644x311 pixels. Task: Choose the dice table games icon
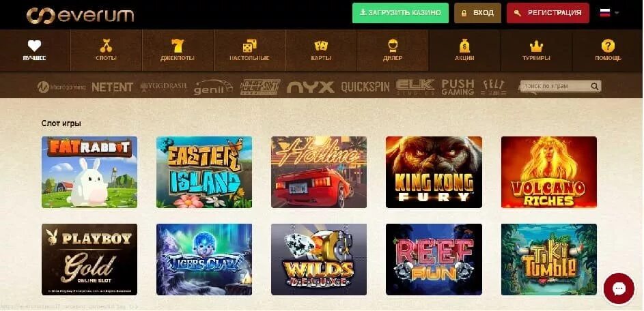click(x=249, y=46)
